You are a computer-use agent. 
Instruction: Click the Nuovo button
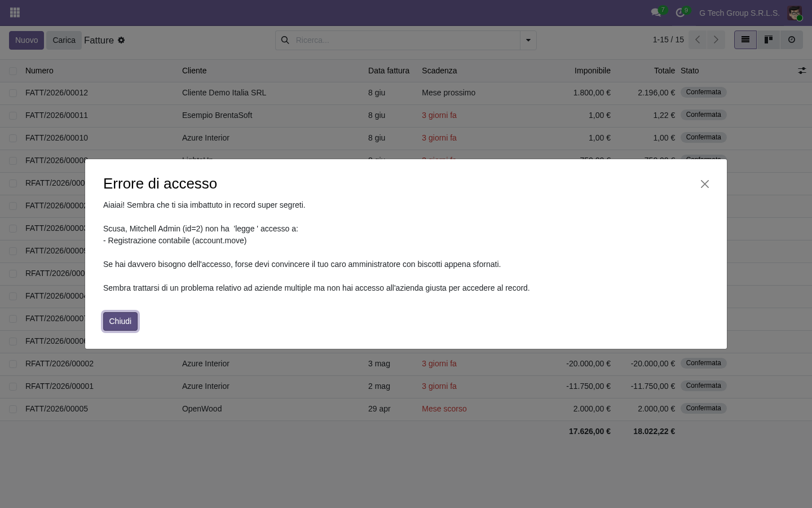(27, 40)
